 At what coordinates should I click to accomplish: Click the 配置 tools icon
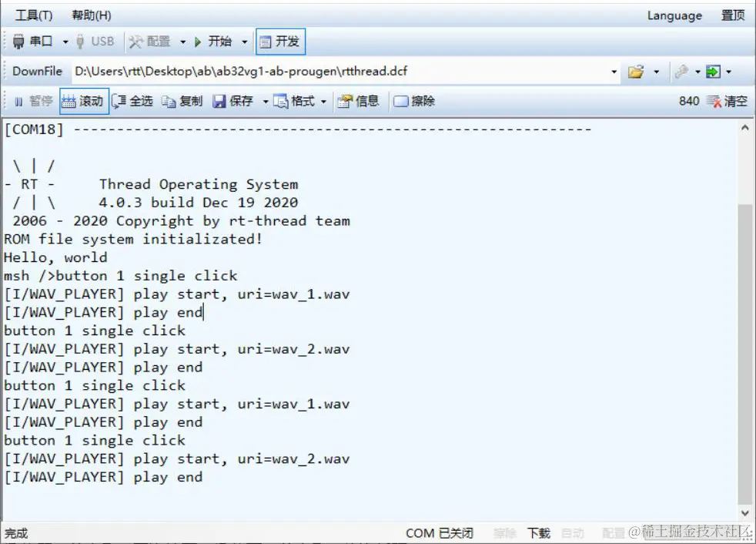pos(136,42)
